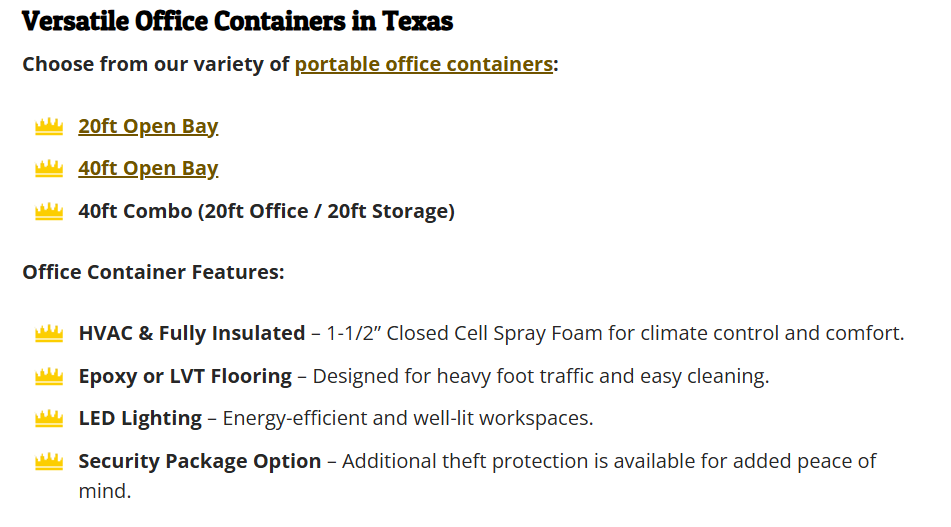Screen dimensions: 951x527
Task: Click crown icon beside LED Lighting
Action: pos(49,418)
